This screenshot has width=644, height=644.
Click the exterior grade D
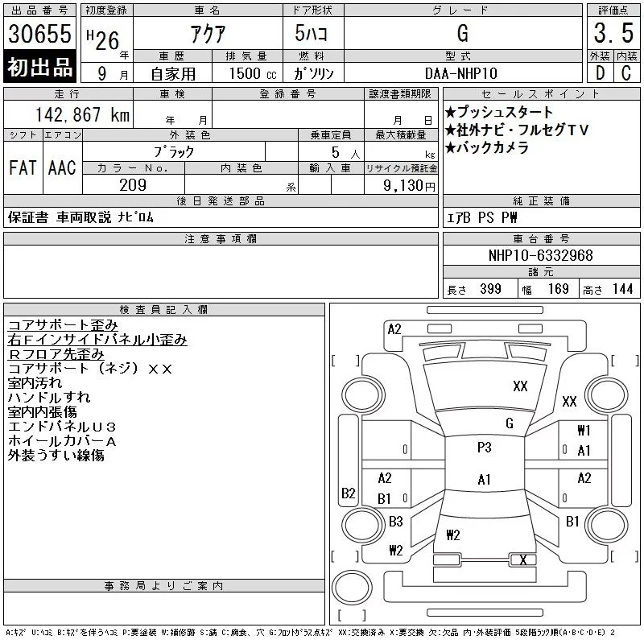coord(600,73)
